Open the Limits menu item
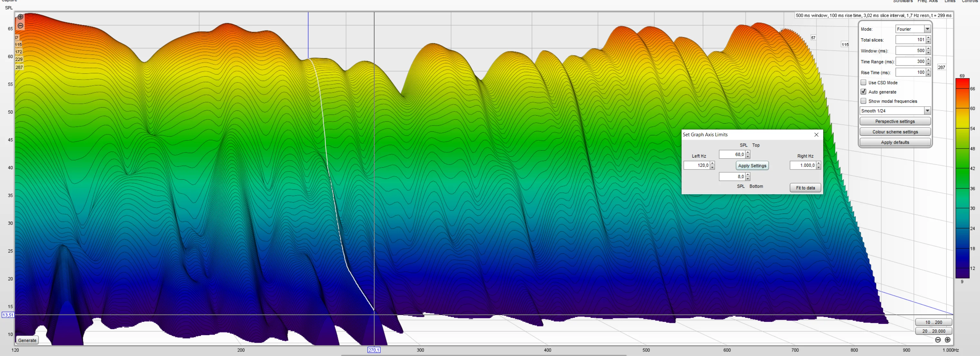 click(950, 1)
